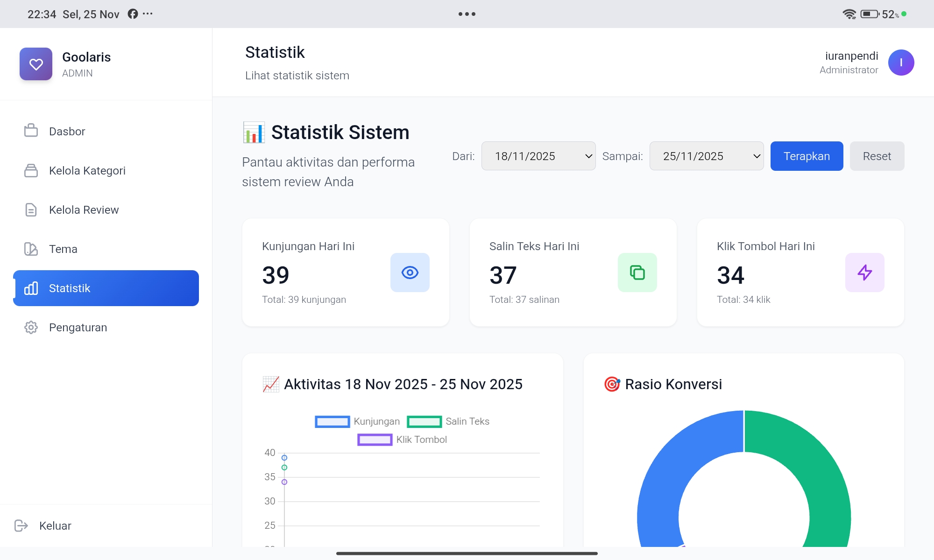Switch to the Statistik menu item

(x=69, y=288)
